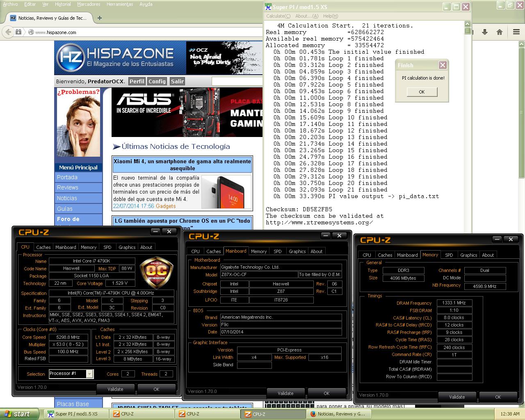Click the HispaZone logo banner
The width and height of the screenshot is (525, 420).
coord(115,58)
